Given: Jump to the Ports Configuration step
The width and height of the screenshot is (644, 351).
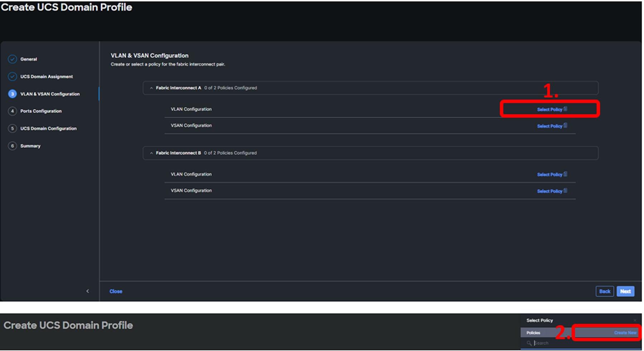Looking at the screenshot, I should [x=41, y=111].
